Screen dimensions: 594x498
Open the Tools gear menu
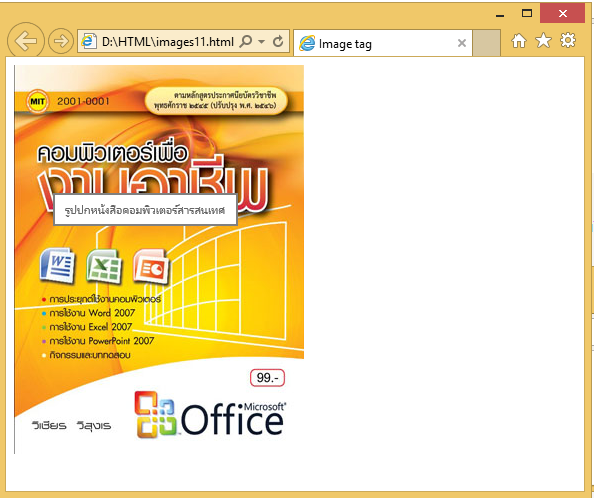coord(567,40)
